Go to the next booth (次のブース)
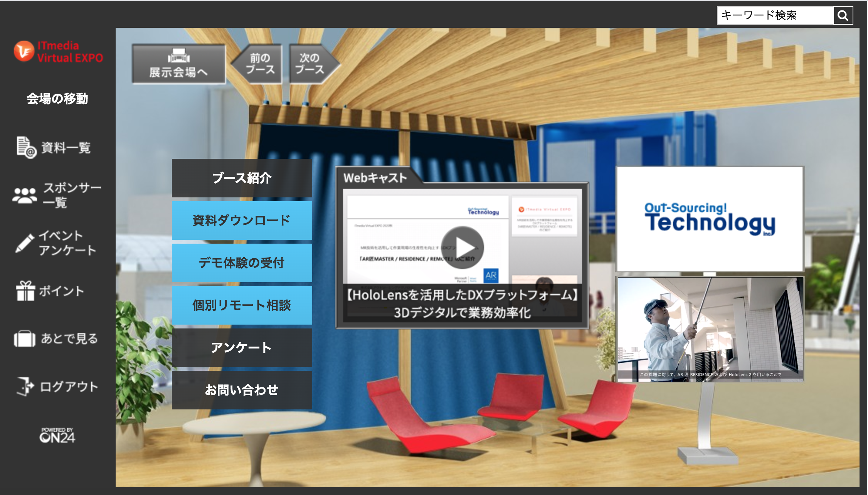The height and width of the screenshot is (495, 868). pyautogui.click(x=310, y=64)
